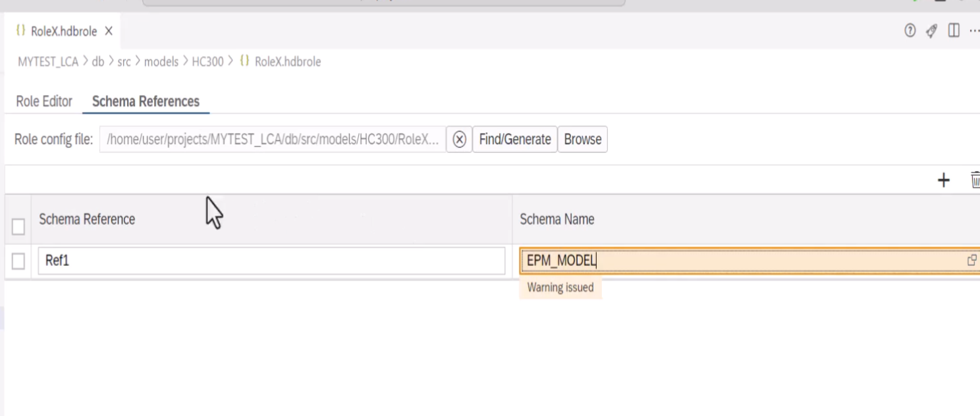Screen dimensions: 980x416
Task: Click the help question mark icon
Action: pyautogui.click(x=910, y=31)
